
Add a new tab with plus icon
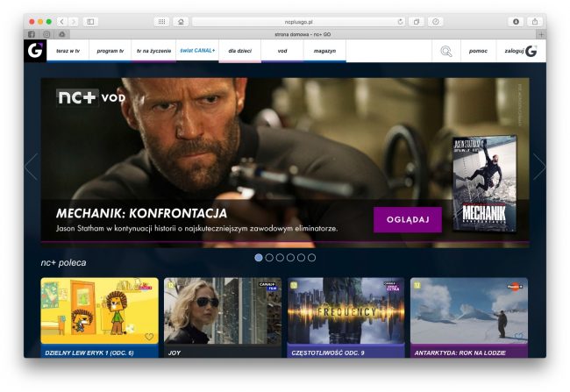coord(541,34)
